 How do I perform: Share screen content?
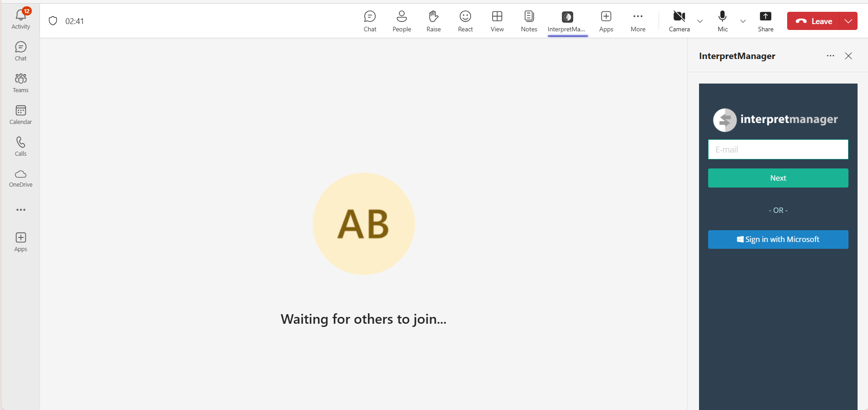(x=766, y=21)
